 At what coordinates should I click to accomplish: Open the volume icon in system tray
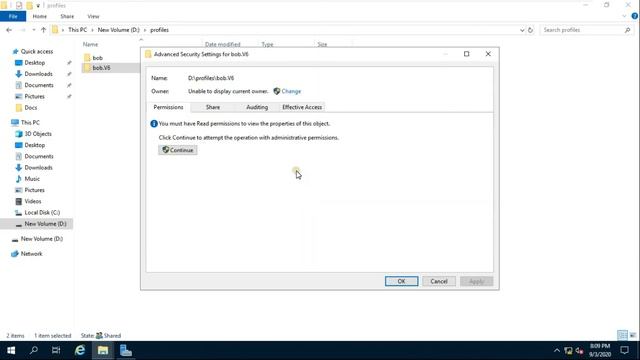coord(579,351)
